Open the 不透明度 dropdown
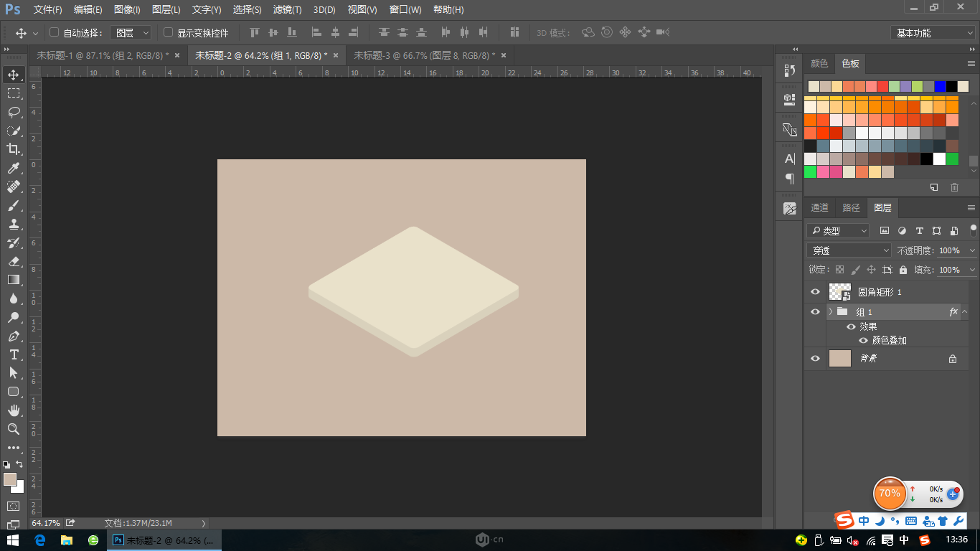The width and height of the screenshot is (980, 551). [x=973, y=250]
